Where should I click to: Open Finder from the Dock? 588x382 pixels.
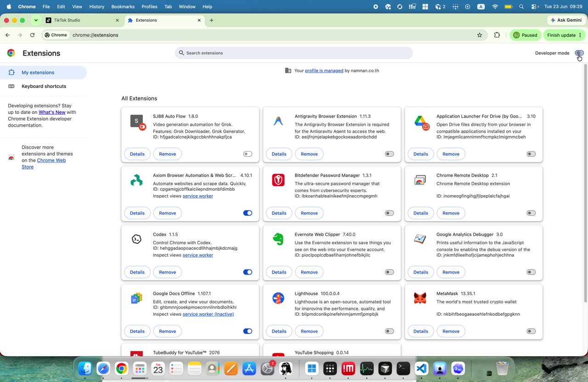85,368
